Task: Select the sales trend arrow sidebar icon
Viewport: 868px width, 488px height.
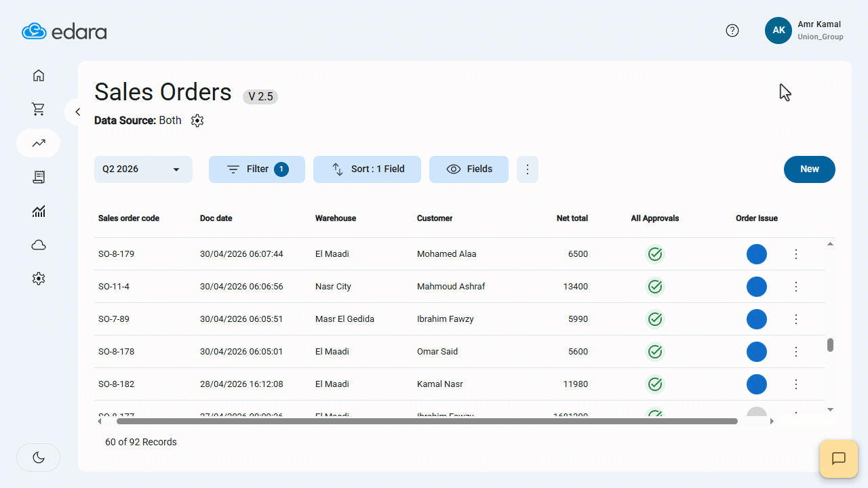Action: click(39, 143)
